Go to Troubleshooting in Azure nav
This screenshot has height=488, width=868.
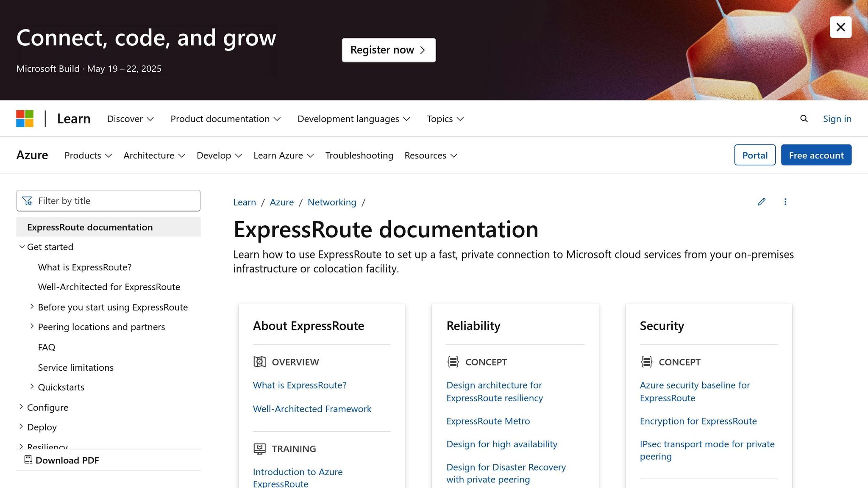(x=359, y=155)
